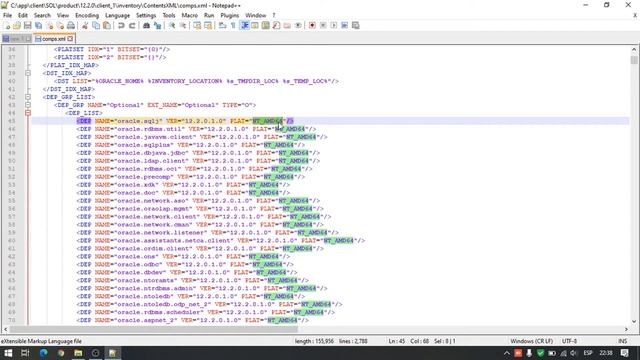
Task: Open the Replace dialog from the toolbar
Action: [x=157, y=25]
